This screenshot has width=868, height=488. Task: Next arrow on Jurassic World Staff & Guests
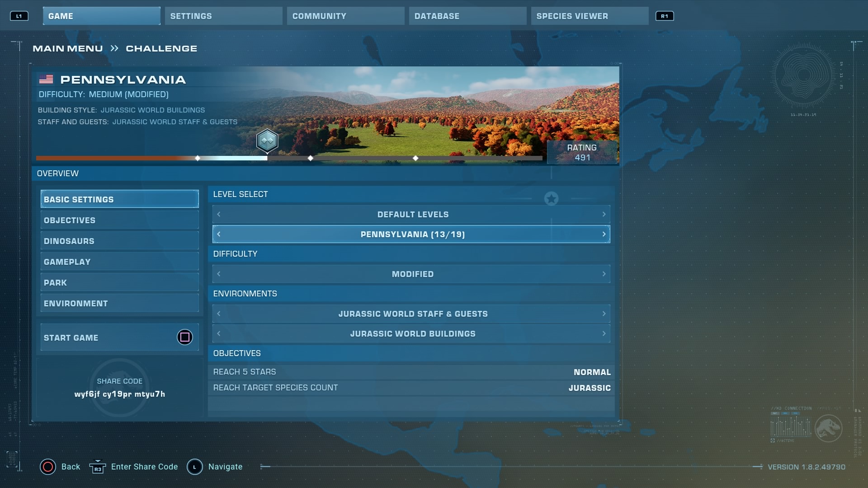604,314
